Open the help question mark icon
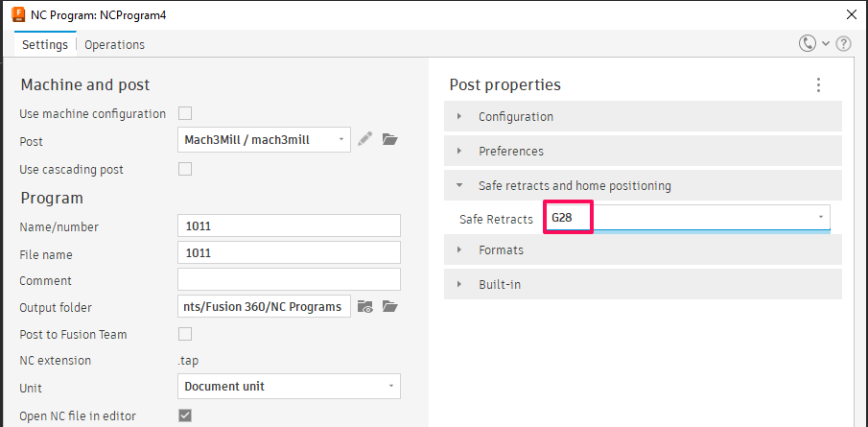The width and height of the screenshot is (868, 427). pyautogui.click(x=843, y=43)
